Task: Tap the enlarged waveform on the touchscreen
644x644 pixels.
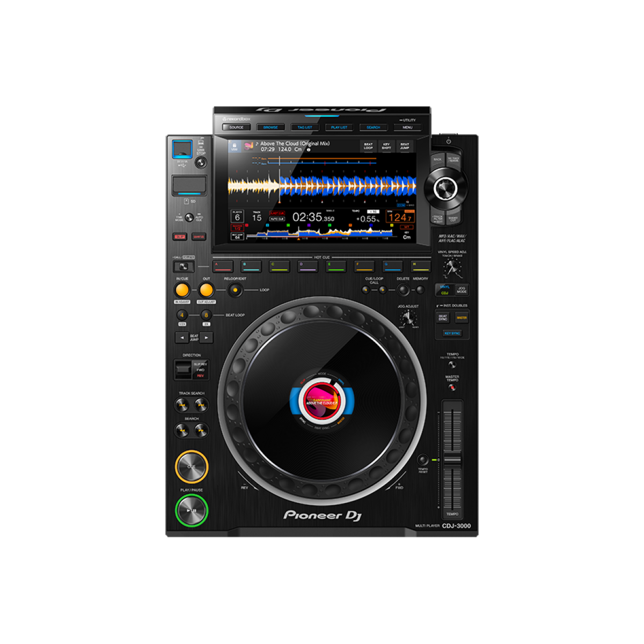Action: (x=322, y=185)
